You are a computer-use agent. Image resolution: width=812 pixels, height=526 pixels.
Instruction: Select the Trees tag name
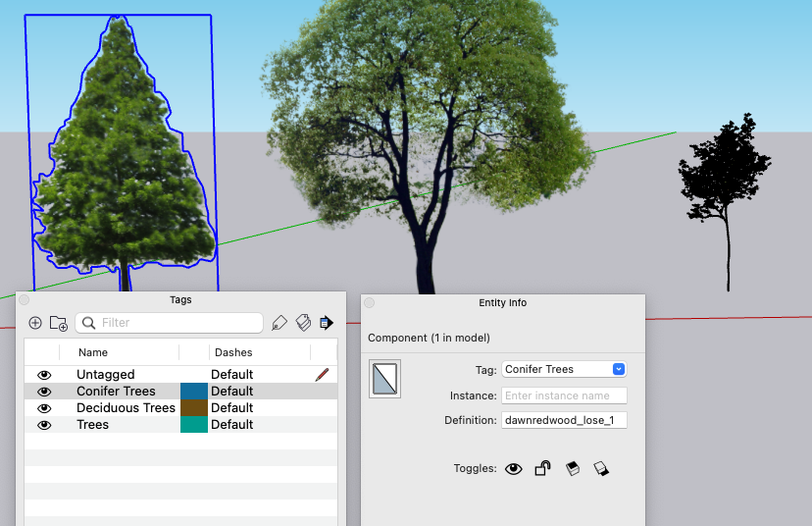click(93, 424)
